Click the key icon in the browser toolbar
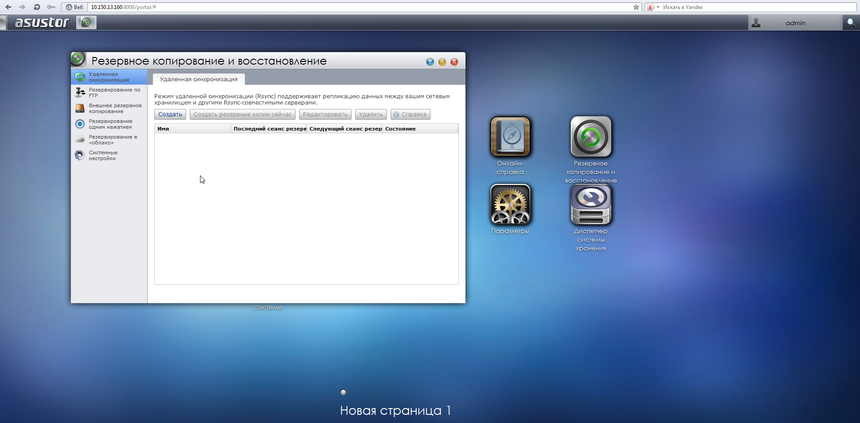The width and height of the screenshot is (860, 423). [50, 7]
